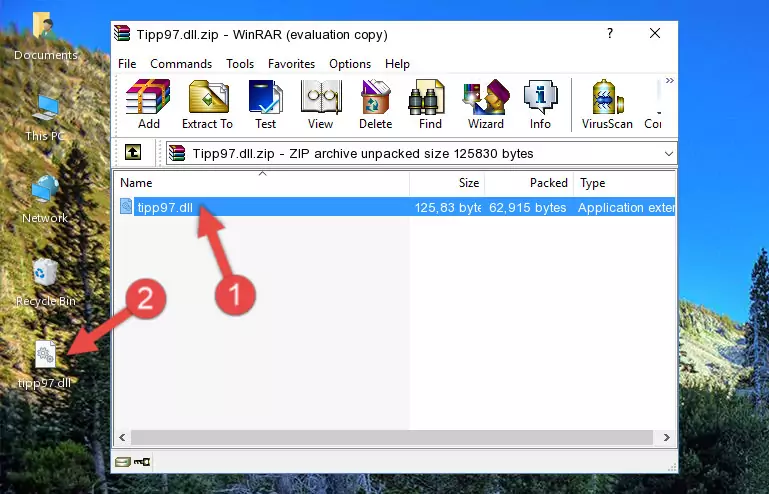Image resolution: width=769 pixels, height=494 pixels.
Task: Close the WinRAR window
Action: tap(655, 33)
